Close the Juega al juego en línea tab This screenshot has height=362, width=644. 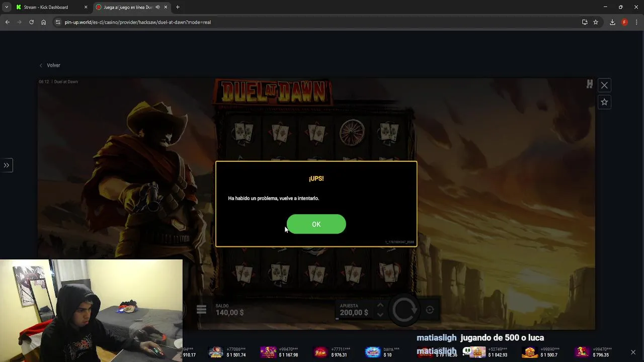click(x=166, y=8)
